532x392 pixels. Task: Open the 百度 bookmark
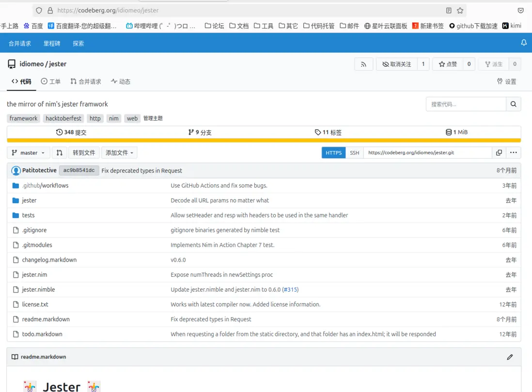(x=33, y=26)
